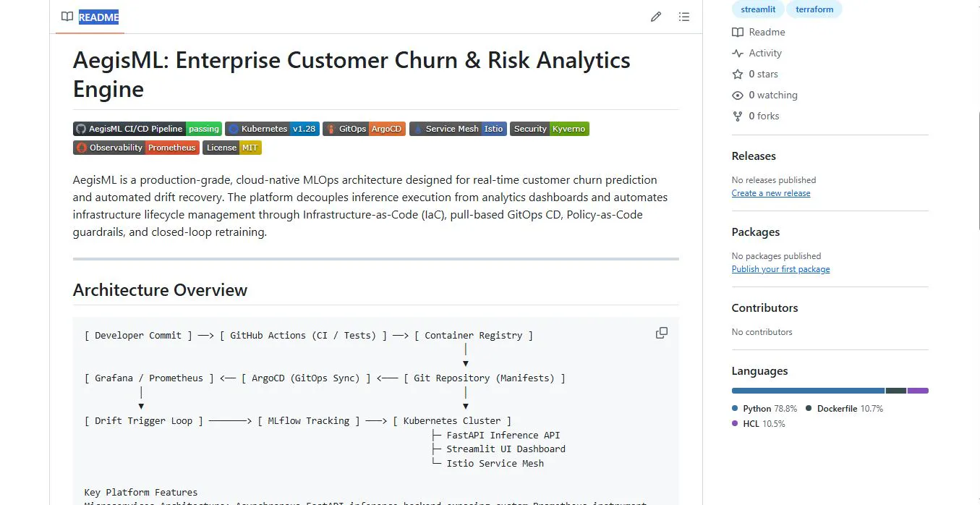Viewport: 980px width, 505px height.
Task: Click the Activity pulse icon
Action: (x=738, y=53)
